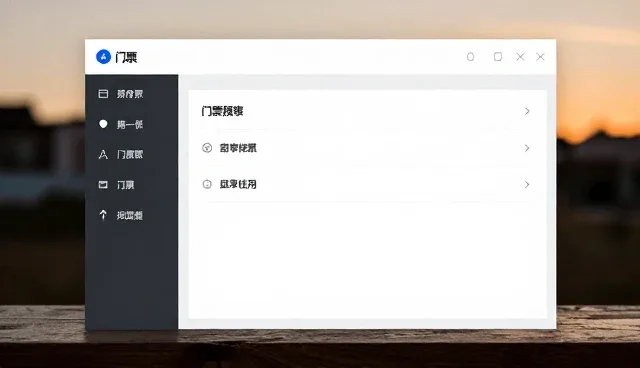Open the bold heading starting with 门票 in main panel
This screenshot has width=640, height=368.
pos(222,111)
